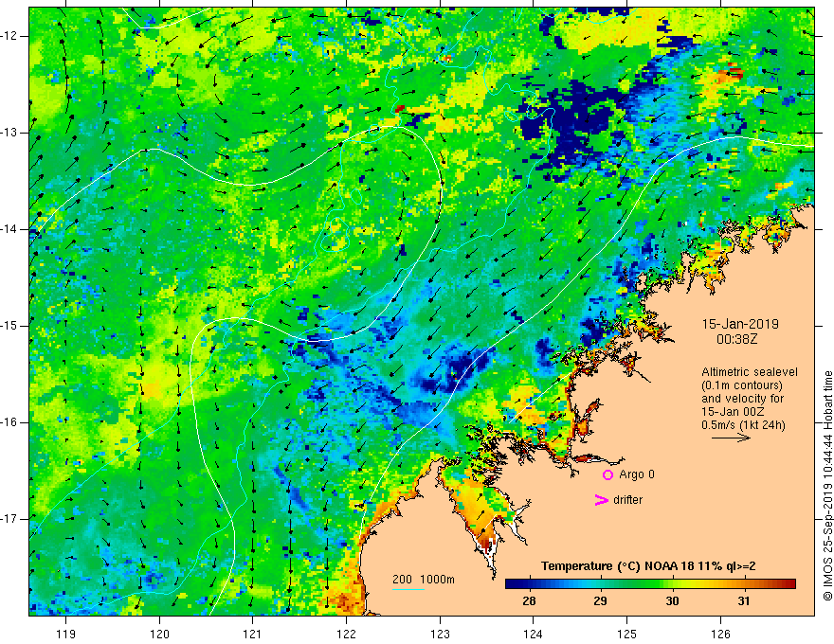Click the '15-Jan-2019' date label

740,324
